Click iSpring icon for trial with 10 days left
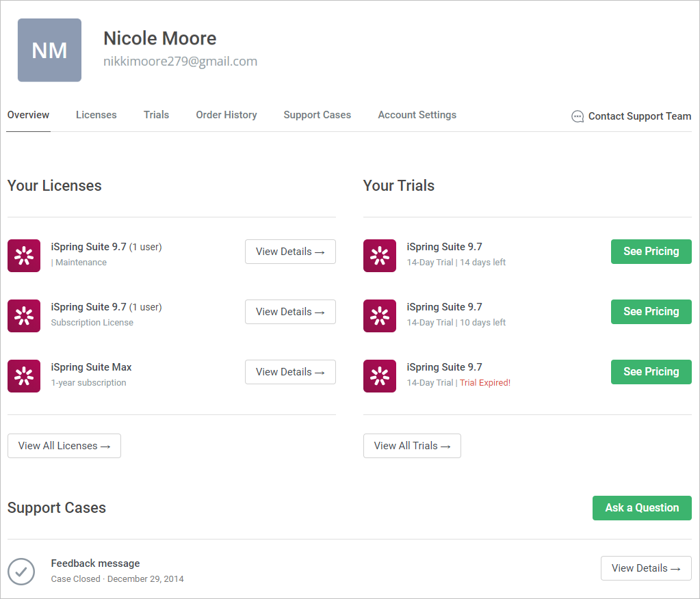The width and height of the screenshot is (700, 599). (x=380, y=316)
